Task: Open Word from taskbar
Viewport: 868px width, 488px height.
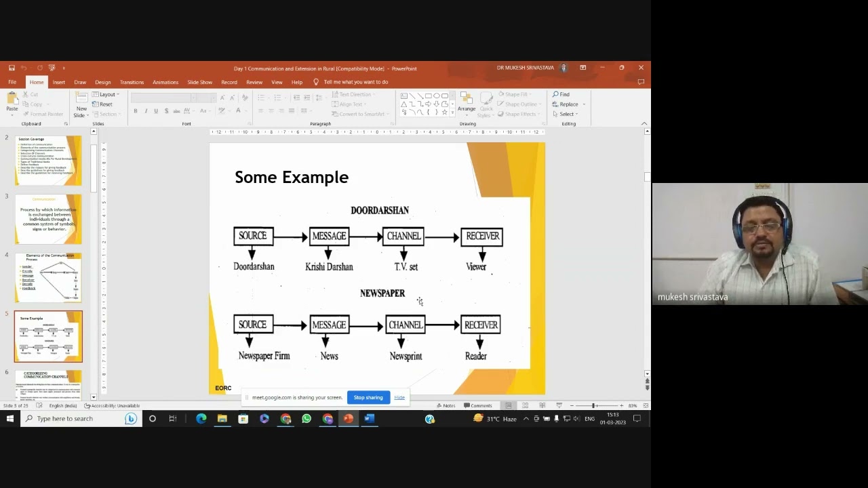Action: (370, 418)
